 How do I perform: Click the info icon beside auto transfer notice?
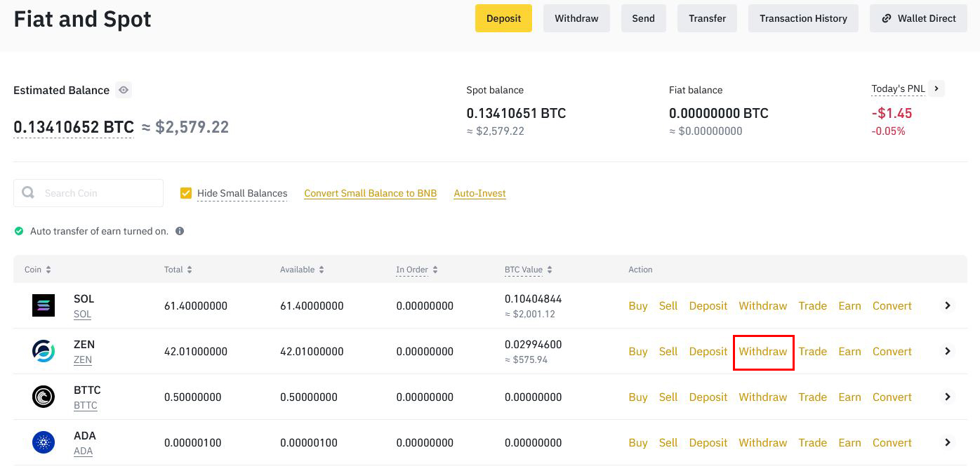[180, 231]
